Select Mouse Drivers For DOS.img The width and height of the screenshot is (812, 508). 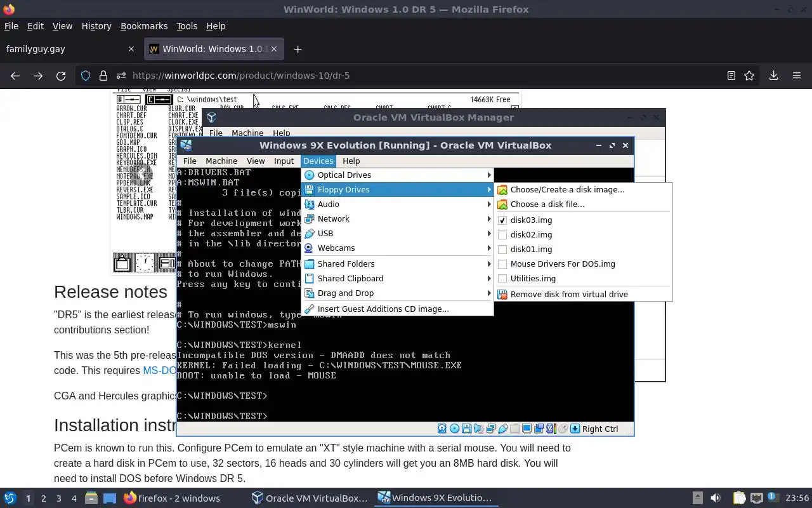click(x=583, y=264)
